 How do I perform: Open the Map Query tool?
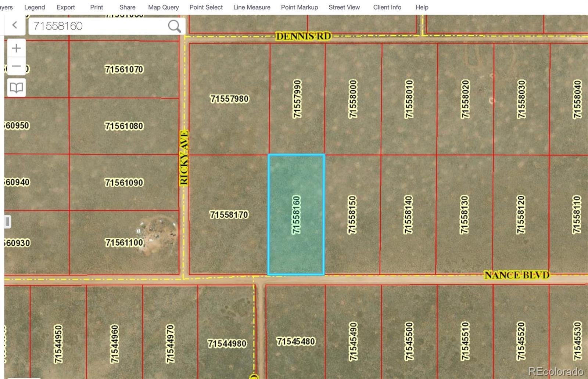pyautogui.click(x=163, y=7)
